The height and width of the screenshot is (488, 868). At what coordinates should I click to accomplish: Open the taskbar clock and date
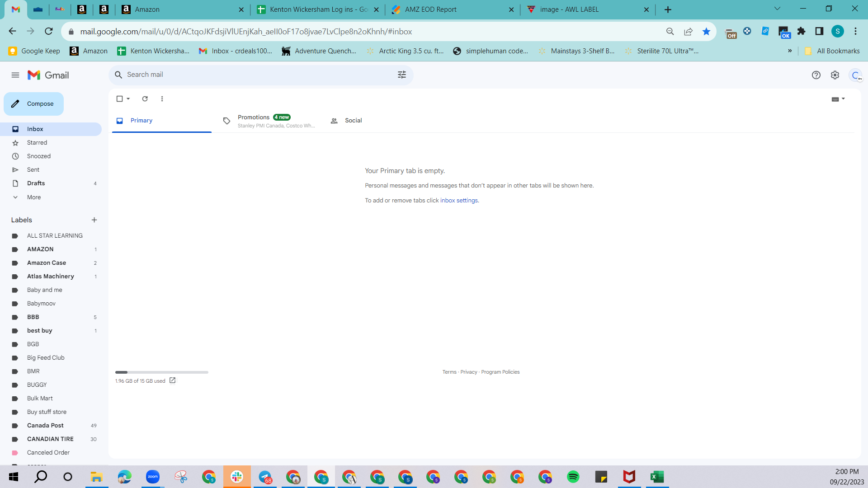click(847, 477)
